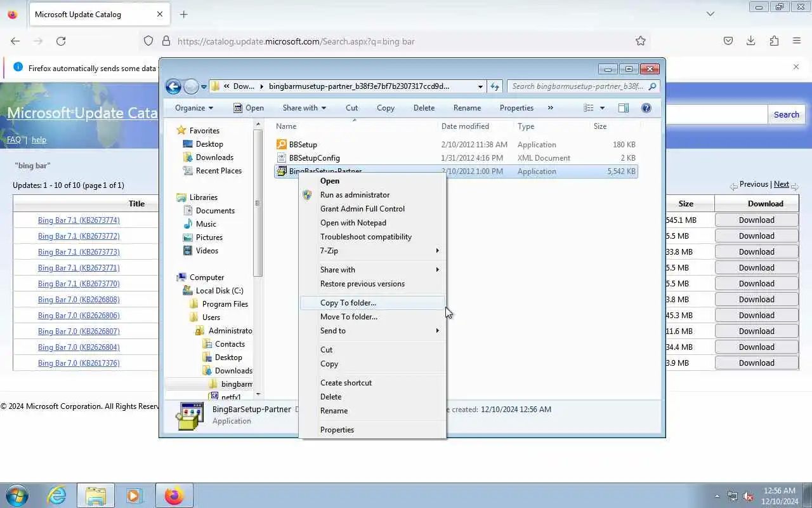Screen dimensions: 812x508
Task: Open the address bar history dropdown arrow
Action: [480, 86]
